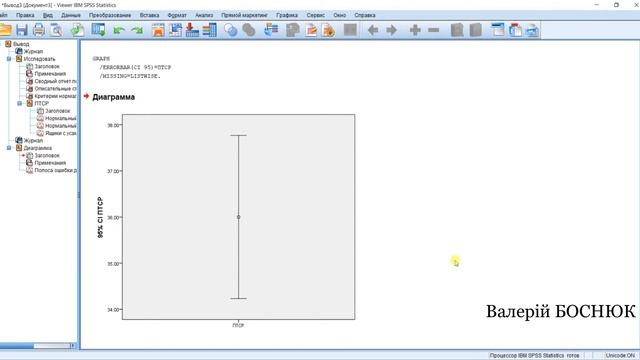Click the Go to Data orange icon
Image resolution: width=640 pixels, height=360 pixels.
pyautogui.click(x=158, y=30)
